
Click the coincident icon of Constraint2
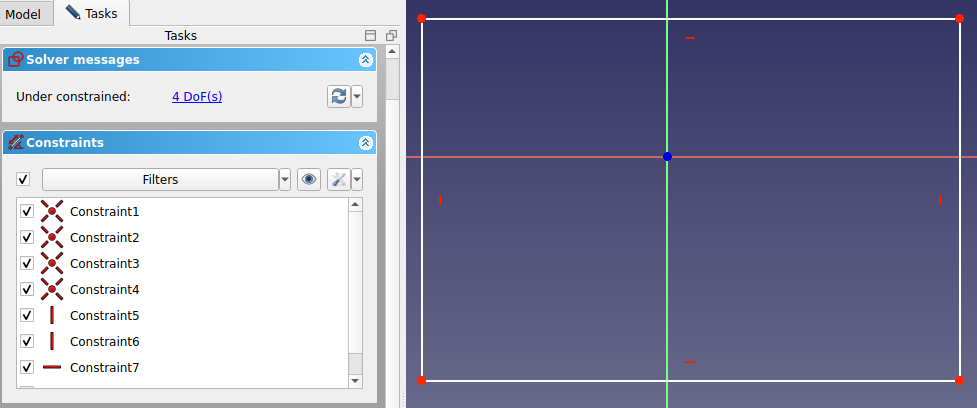point(52,237)
